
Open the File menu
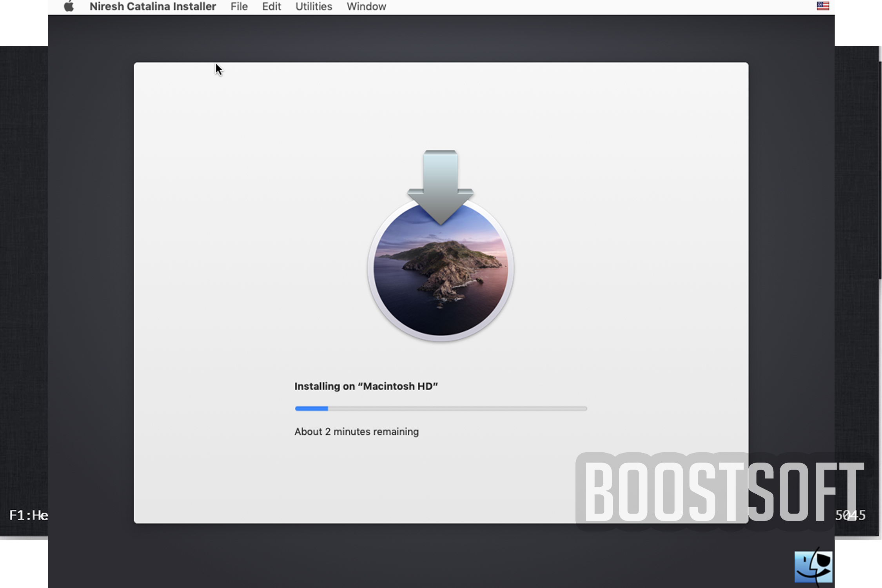pos(239,7)
